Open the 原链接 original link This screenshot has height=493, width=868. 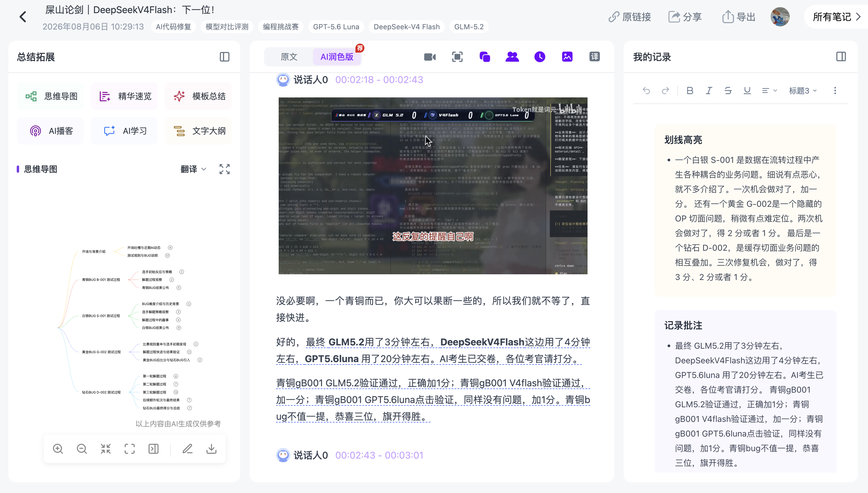tap(629, 17)
